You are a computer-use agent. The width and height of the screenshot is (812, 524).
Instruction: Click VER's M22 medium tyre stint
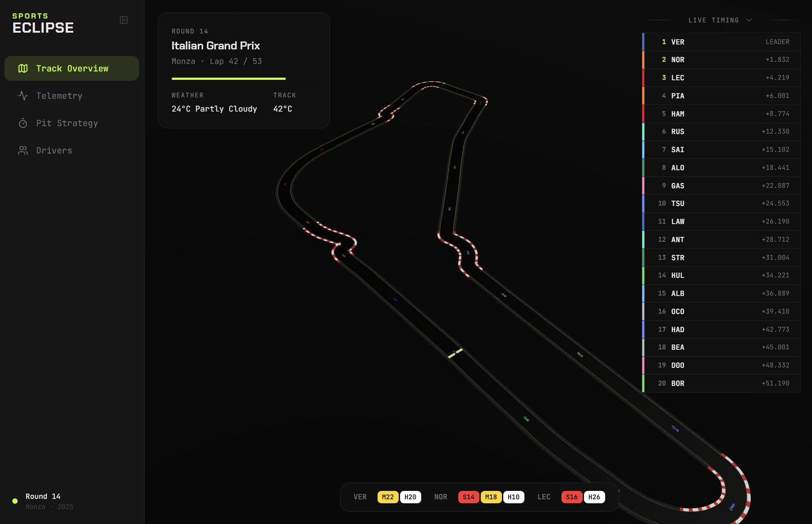coord(388,497)
